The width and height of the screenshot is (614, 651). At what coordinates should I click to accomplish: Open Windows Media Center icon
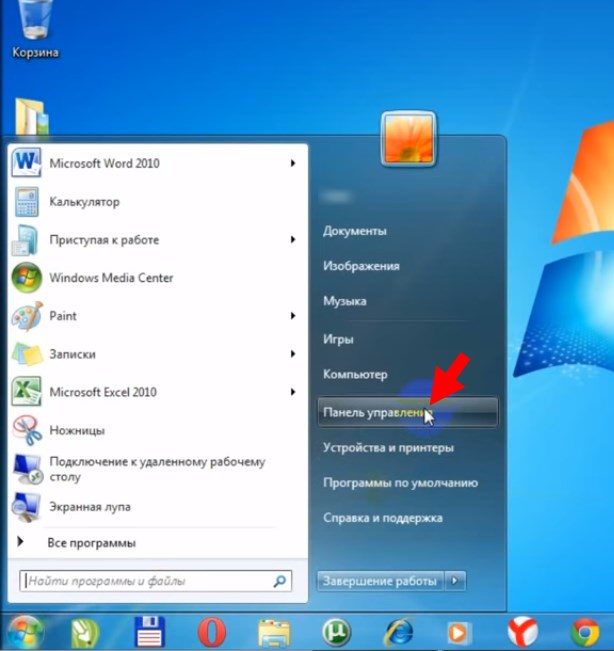(x=27, y=278)
